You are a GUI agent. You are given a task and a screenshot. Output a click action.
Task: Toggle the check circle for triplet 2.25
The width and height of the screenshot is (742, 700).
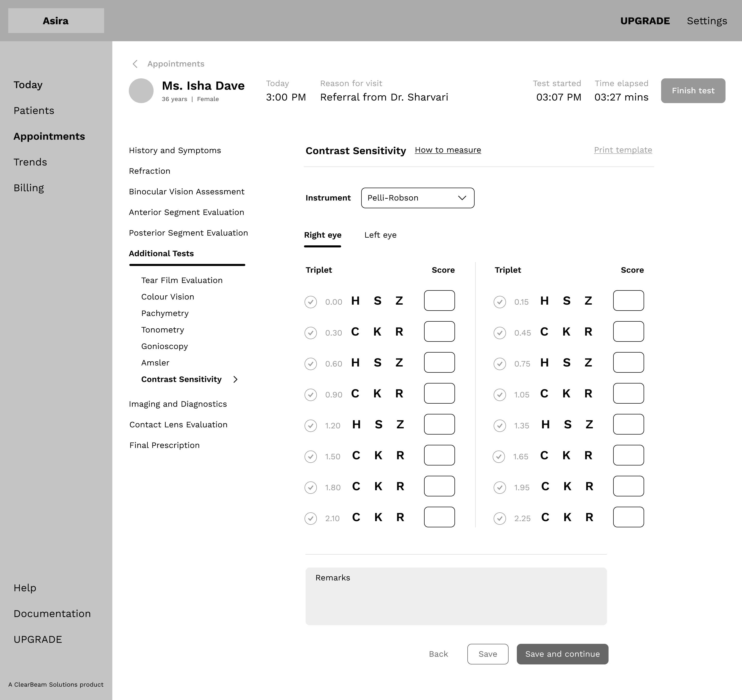[499, 518]
